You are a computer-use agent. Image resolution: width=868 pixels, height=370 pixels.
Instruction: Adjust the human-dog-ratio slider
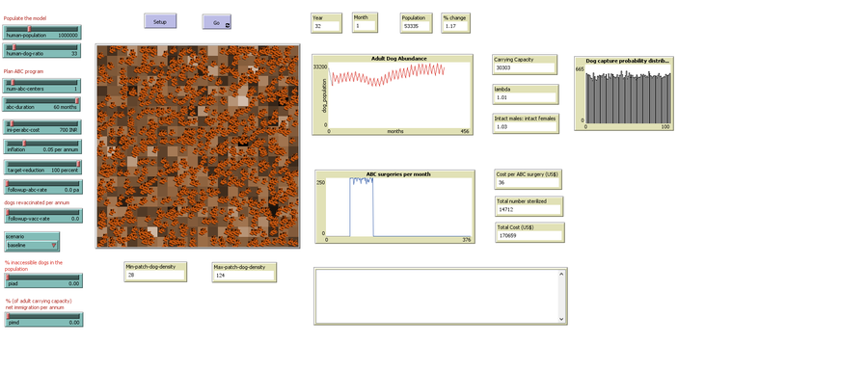(x=42, y=51)
